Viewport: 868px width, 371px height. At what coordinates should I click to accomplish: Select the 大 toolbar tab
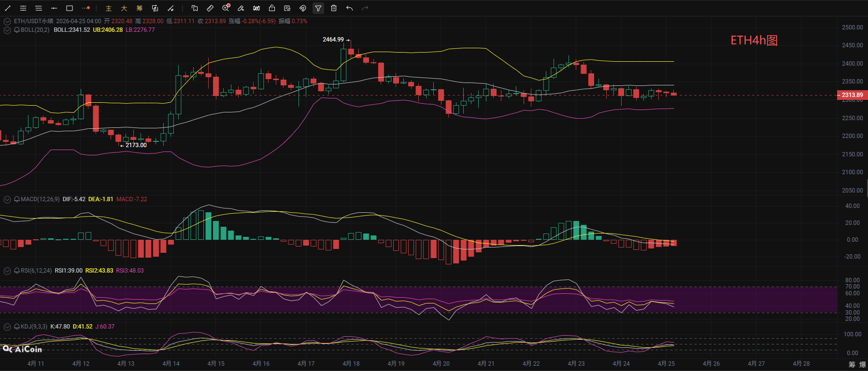pyautogui.click(x=124, y=8)
